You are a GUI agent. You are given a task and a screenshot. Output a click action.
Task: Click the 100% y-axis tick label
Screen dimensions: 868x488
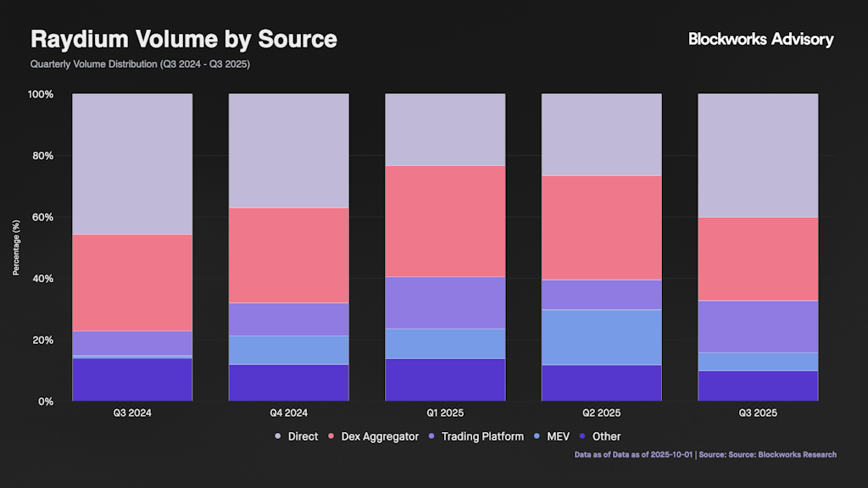[41, 94]
